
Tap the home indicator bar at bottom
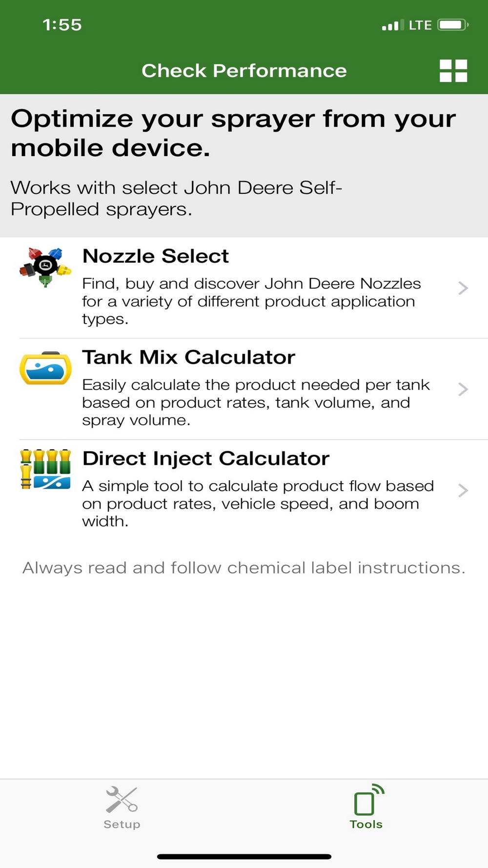click(244, 856)
